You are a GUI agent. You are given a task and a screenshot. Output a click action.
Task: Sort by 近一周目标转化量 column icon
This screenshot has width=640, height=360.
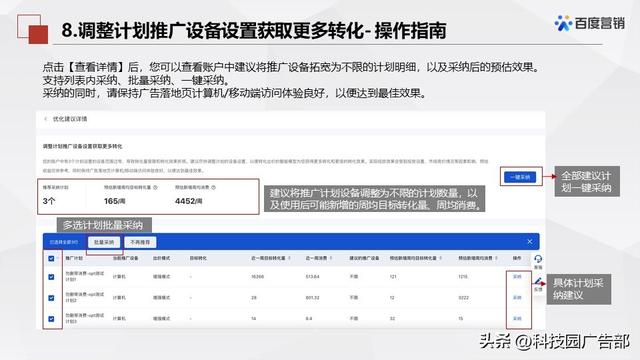pyautogui.click(x=289, y=258)
